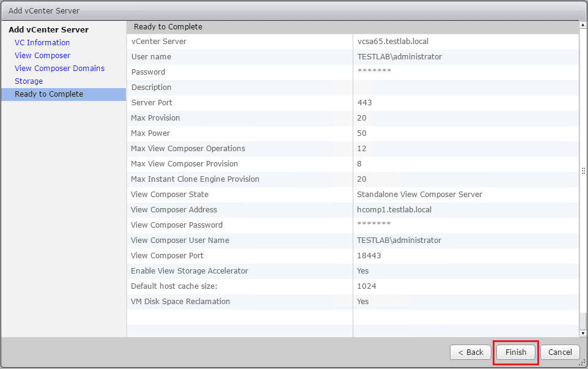Click the Ready to Complete header
This screenshot has height=369, width=588.
point(168,27)
